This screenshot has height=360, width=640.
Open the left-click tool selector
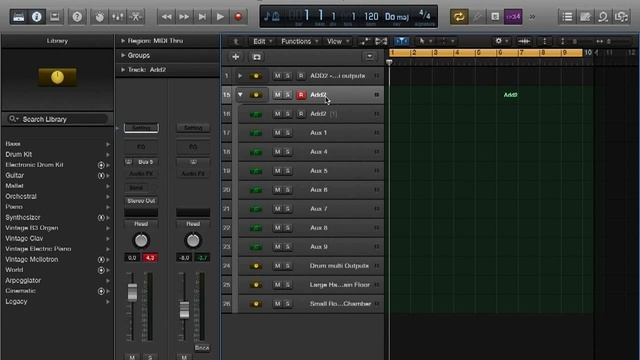click(x=424, y=41)
